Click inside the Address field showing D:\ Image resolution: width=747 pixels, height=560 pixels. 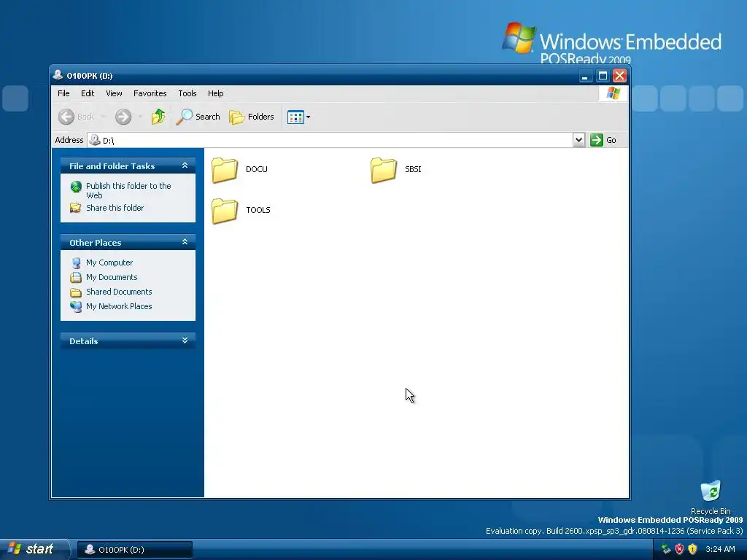[330, 140]
